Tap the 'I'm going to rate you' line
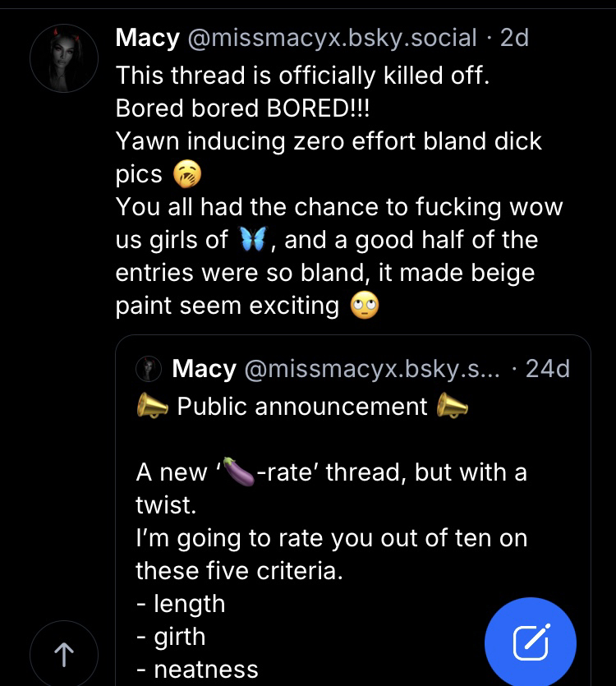This screenshot has height=686, width=616. pos(331,539)
